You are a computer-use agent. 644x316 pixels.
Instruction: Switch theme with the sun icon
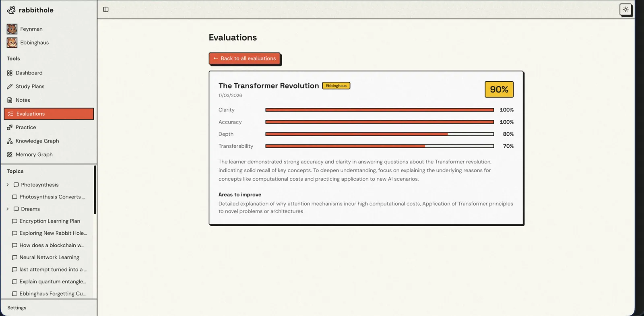625,9
